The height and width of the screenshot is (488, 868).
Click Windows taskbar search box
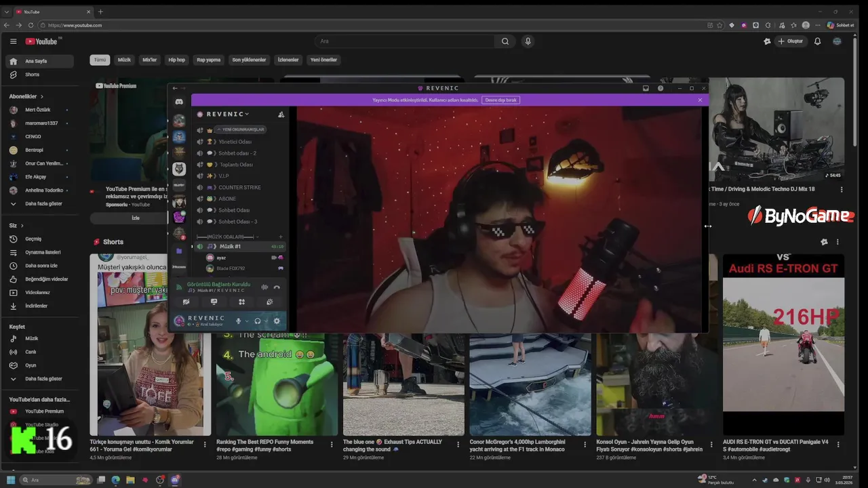pos(56,480)
